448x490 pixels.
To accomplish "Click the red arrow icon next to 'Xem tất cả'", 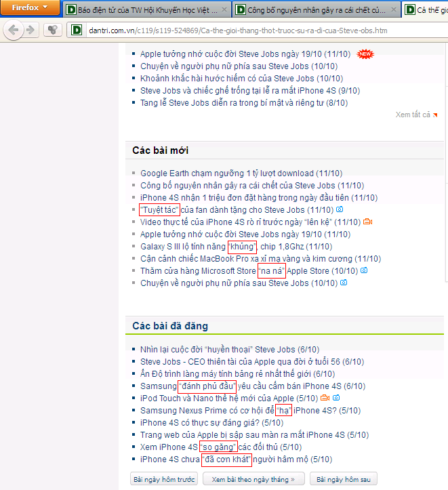I will point(435,115).
